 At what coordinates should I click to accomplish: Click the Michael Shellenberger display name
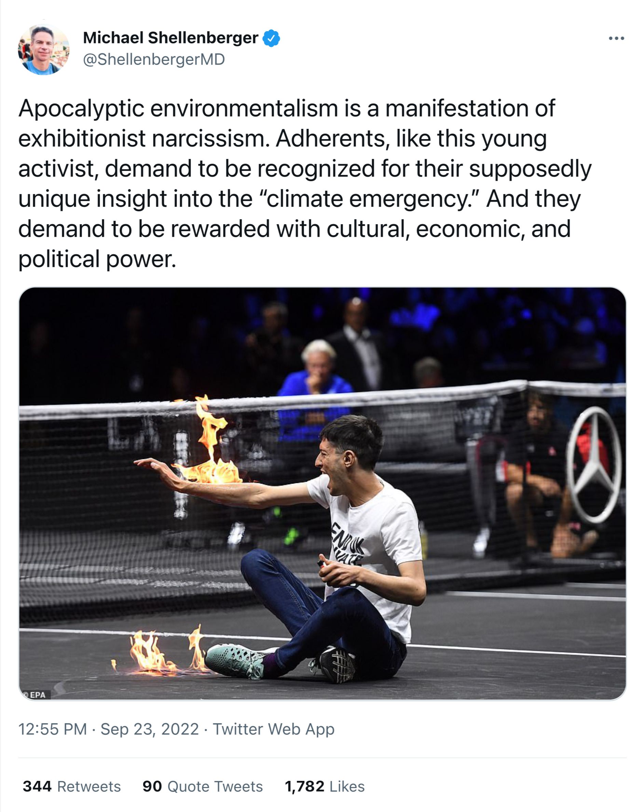[170, 38]
